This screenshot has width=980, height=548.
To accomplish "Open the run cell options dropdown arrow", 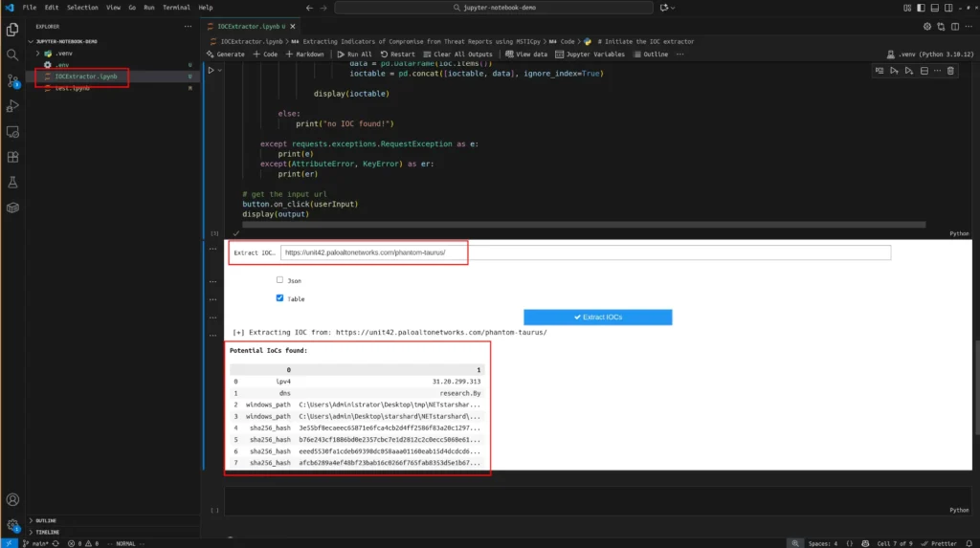I will point(220,70).
